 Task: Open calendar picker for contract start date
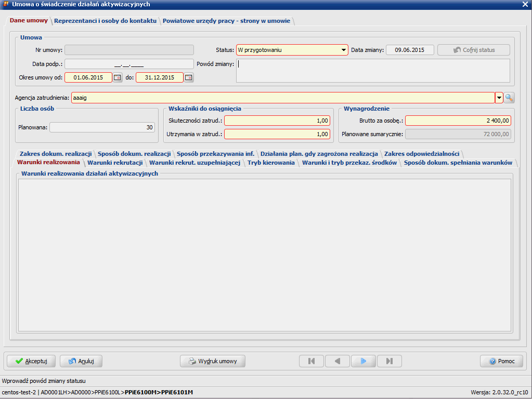point(118,77)
